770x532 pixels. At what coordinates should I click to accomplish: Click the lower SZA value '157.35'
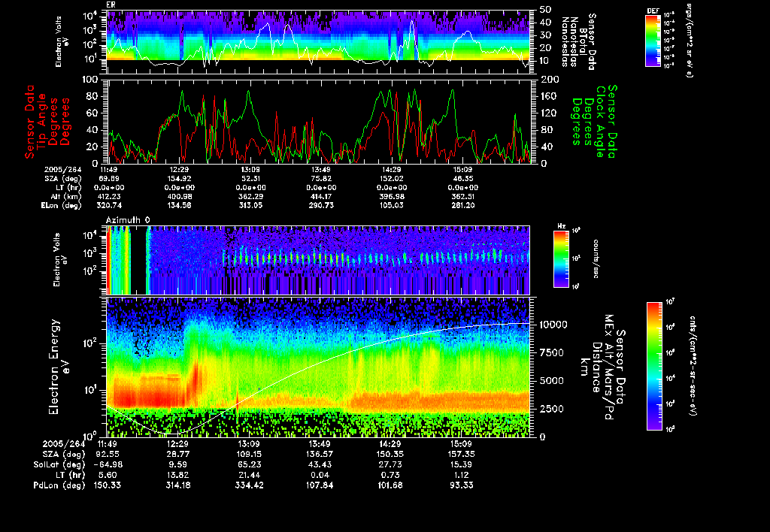(x=461, y=455)
